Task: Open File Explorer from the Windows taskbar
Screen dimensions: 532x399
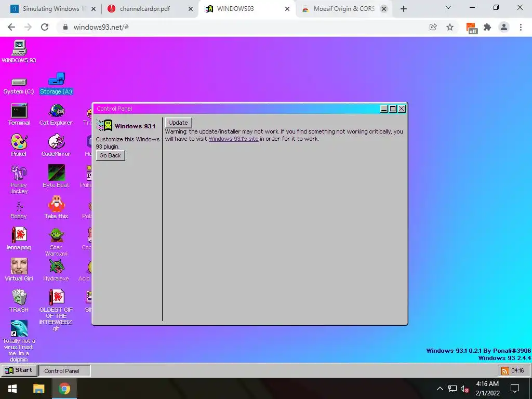Action: [38, 389]
